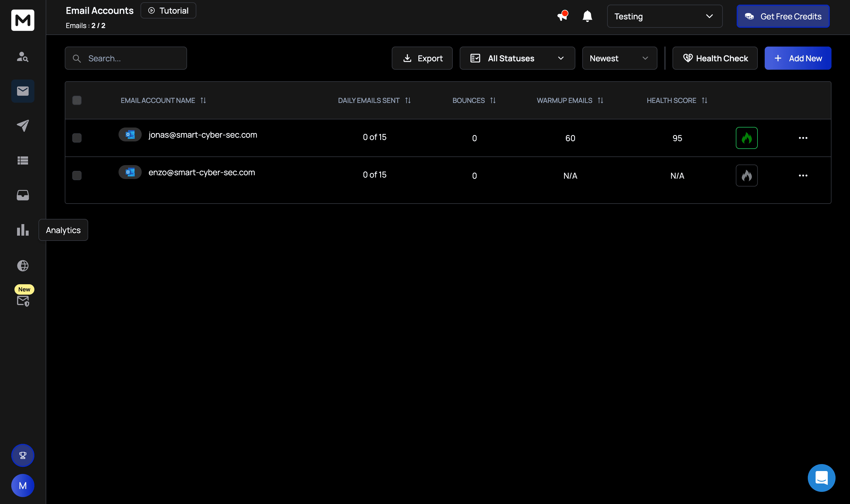Click the megaphone announcements icon
Viewport: 850px width, 504px height.
click(x=562, y=16)
